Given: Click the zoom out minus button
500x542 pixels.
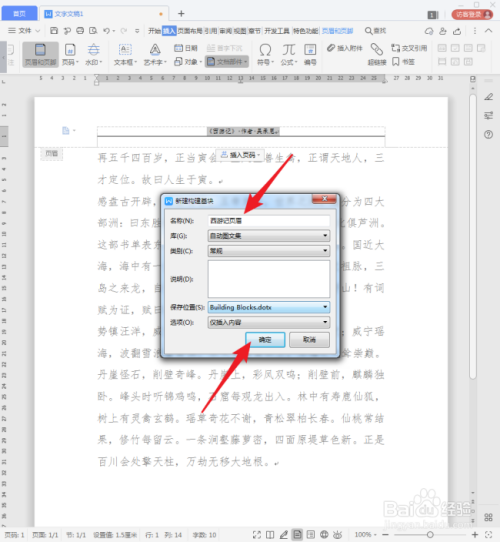Looking at the screenshot, I should pos(385,535).
